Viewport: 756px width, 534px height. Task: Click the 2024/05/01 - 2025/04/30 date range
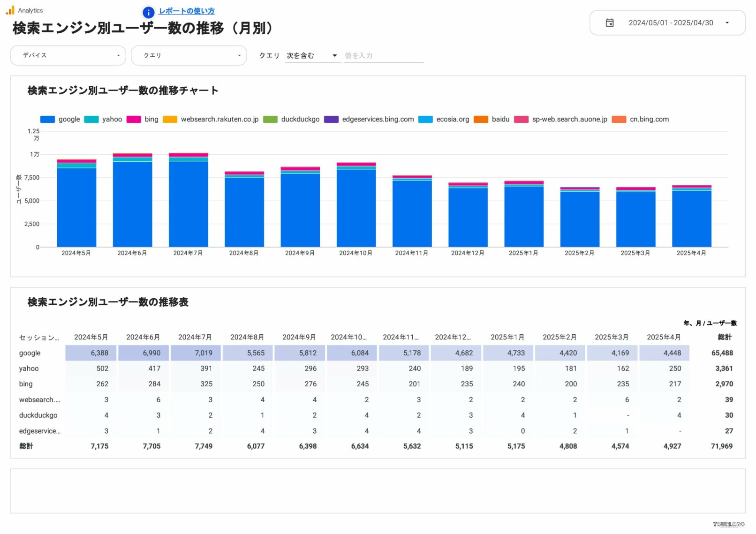(x=671, y=23)
